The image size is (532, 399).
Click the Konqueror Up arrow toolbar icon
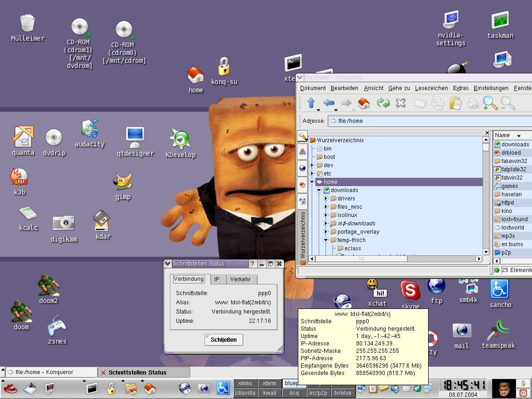(311, 103)
